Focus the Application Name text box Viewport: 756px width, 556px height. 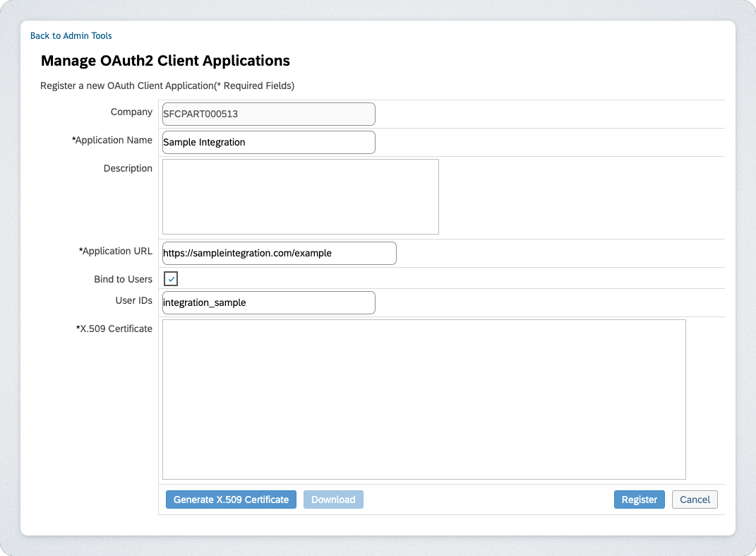click(x=268, y=142)
